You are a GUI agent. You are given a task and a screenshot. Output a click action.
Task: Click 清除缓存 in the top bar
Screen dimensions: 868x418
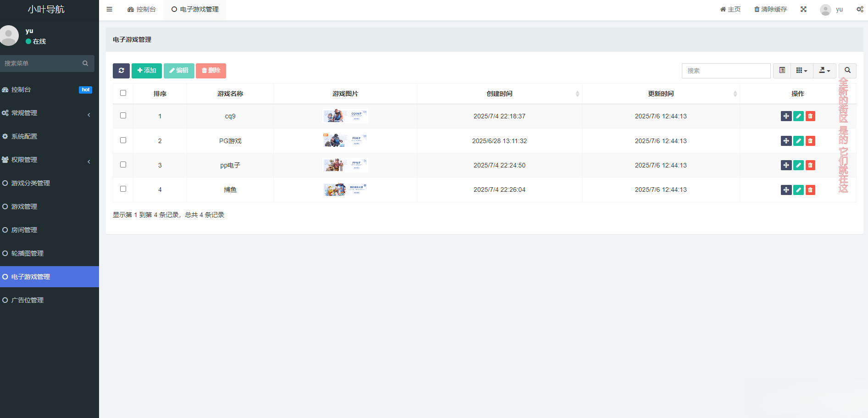(770, 9)
